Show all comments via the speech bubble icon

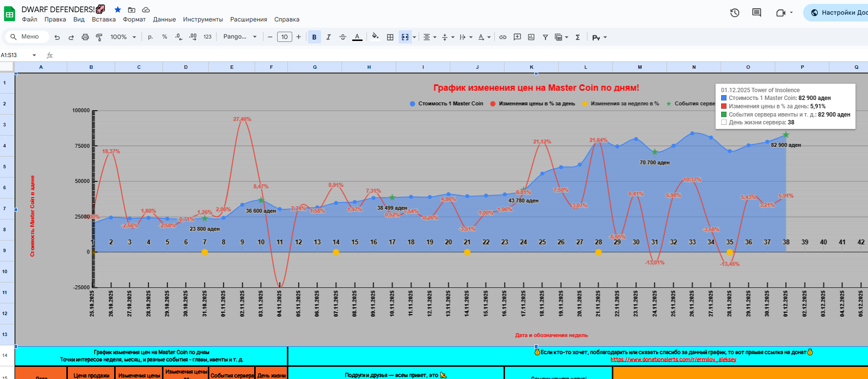point(757,13)
